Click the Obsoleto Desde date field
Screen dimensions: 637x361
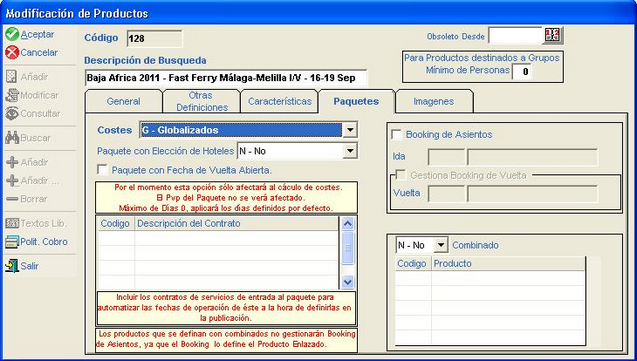pos(515,36)
